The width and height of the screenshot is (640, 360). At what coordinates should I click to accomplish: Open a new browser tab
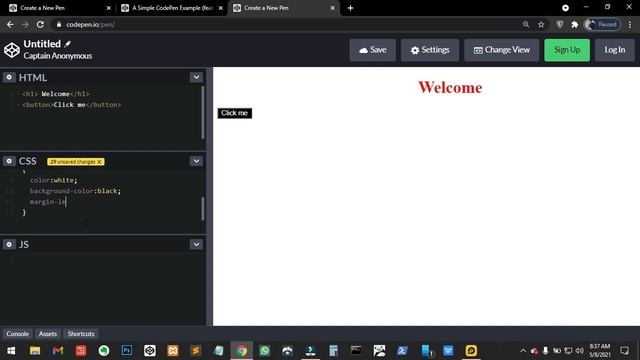[x=350, y=8]
